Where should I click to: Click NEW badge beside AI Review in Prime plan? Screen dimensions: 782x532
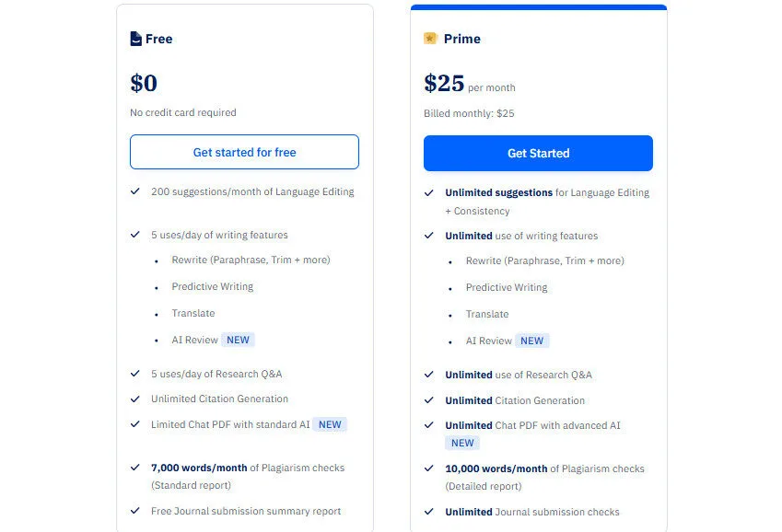[531, 341]
